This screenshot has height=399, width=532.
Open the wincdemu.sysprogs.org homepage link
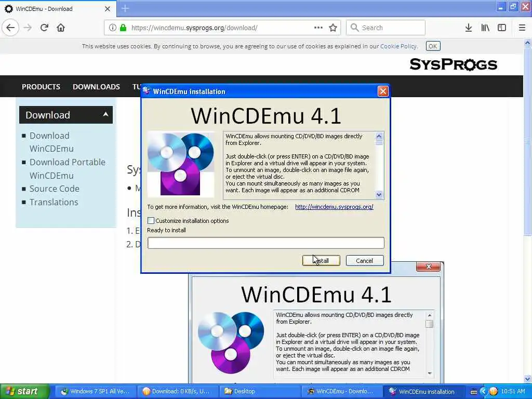[x=334, y=207]
